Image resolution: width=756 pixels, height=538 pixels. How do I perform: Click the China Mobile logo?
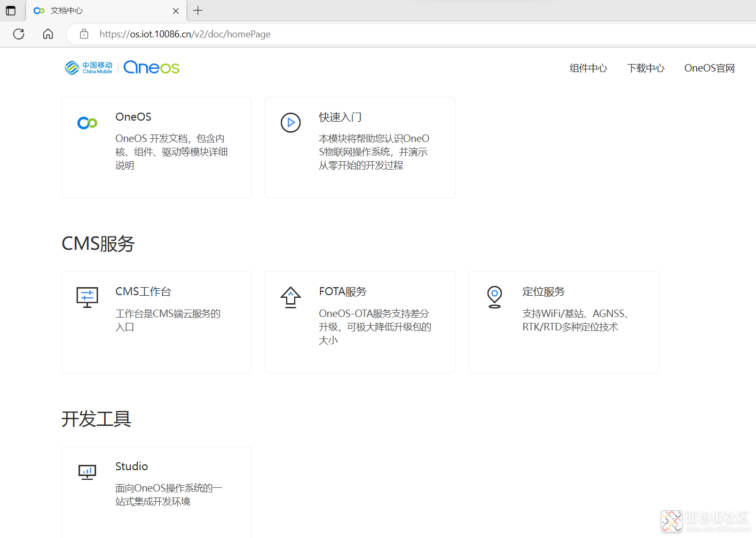(89, 68)
